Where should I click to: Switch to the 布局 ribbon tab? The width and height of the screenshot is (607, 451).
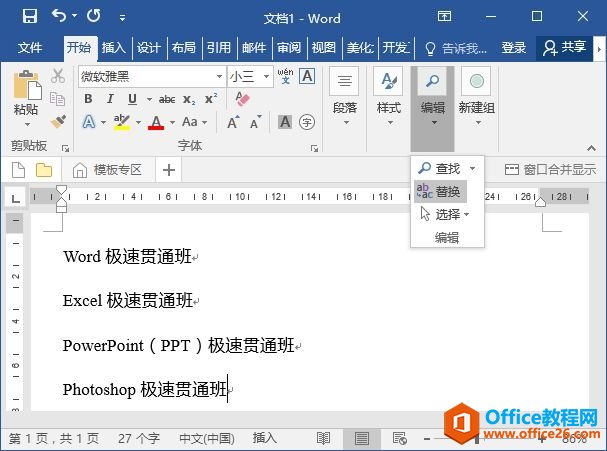(x=183, y=48)
